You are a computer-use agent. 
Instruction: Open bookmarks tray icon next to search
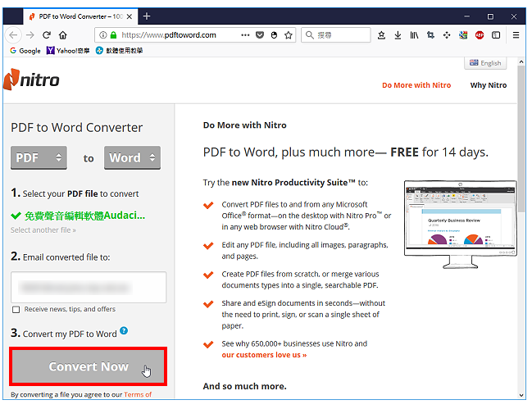coord(381,35)
